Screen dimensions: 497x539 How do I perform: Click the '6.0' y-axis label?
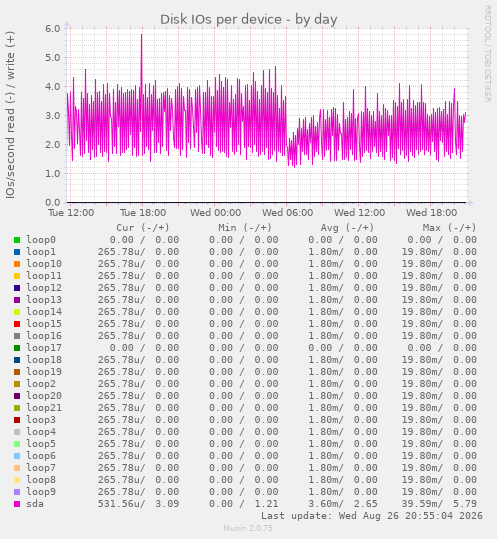53,29
